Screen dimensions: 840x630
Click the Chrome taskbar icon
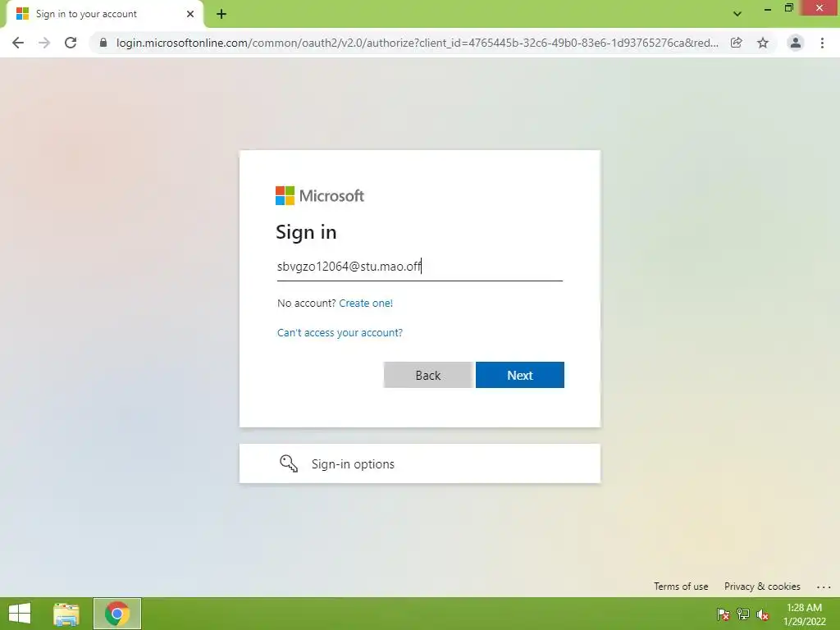(117, 614)
